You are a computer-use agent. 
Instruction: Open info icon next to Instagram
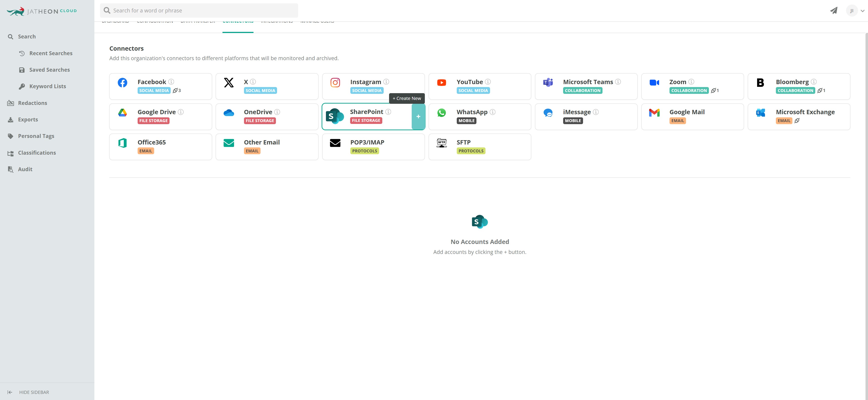pyautogui.click(x=387, y=82)
